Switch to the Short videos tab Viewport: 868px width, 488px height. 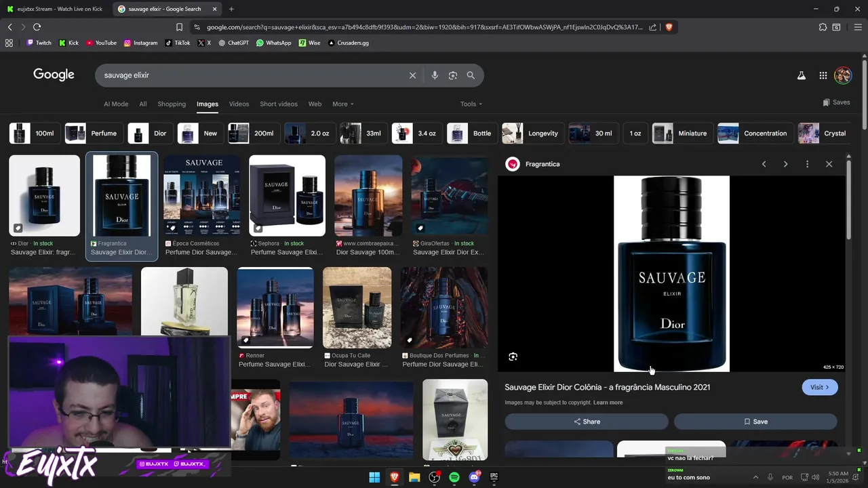pos(279,104)
